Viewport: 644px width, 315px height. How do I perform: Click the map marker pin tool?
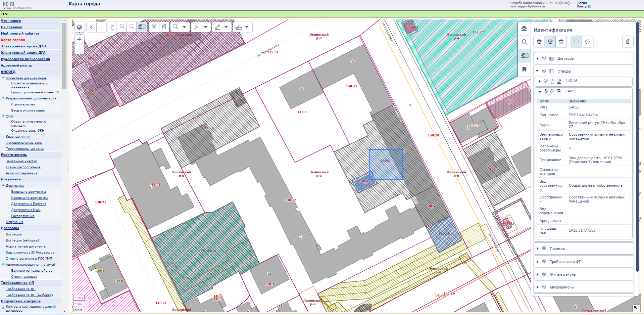coord(154,27)
